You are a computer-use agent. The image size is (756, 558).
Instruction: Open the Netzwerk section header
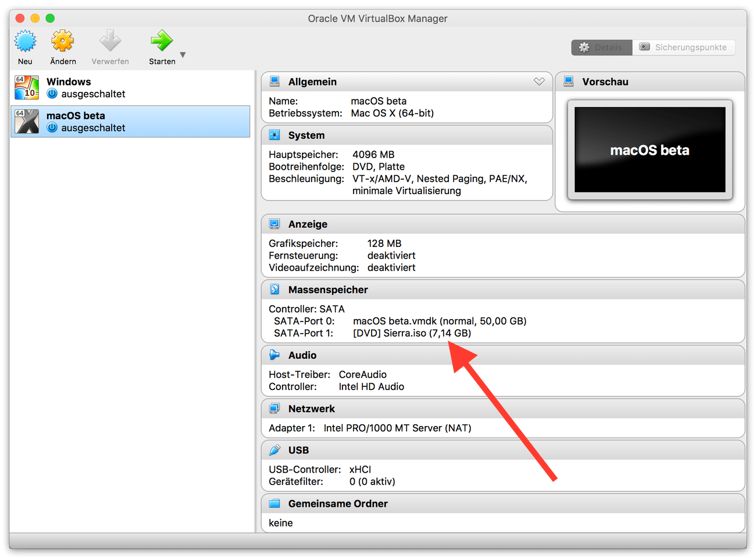(503, 409)
